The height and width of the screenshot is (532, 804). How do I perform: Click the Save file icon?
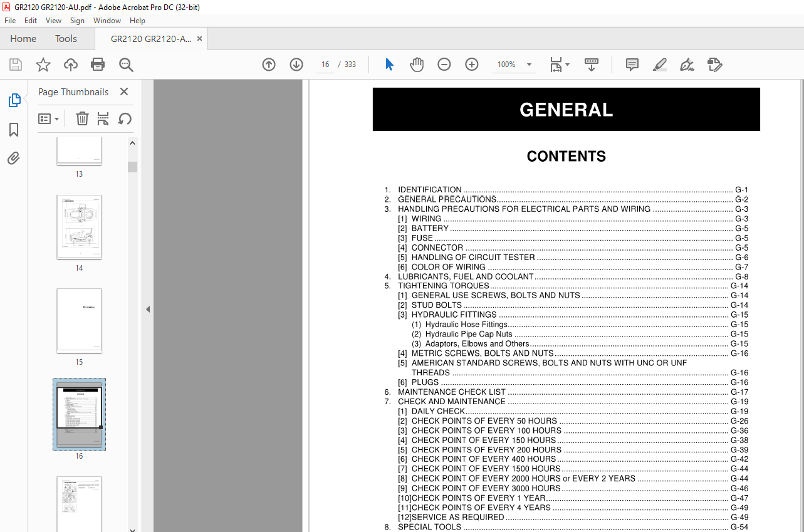[16, 65]
